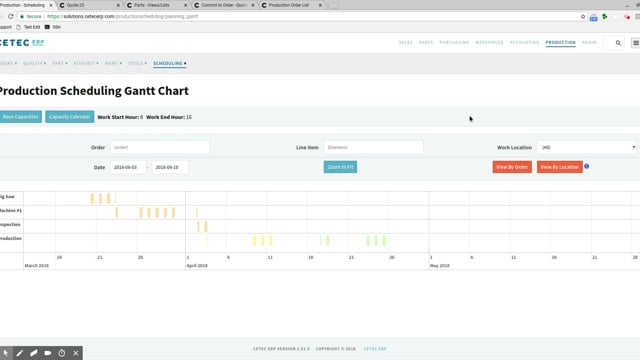The height and width of the screenshot is (360, 640).
Task: Switch to the Parts - Views/Lists tab
Action: (x=156, y=5)
